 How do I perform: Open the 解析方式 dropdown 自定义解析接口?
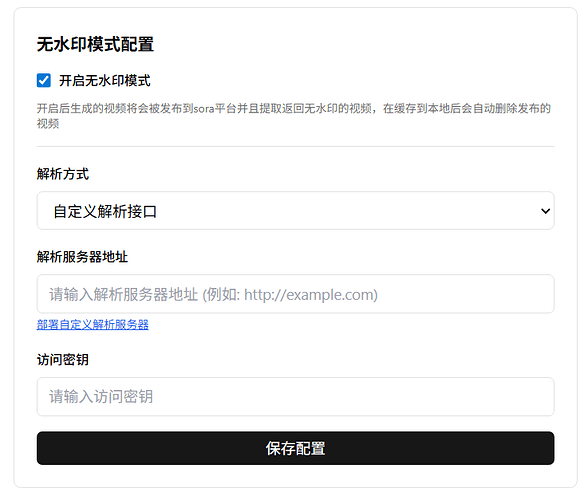(x=295, y=211)
